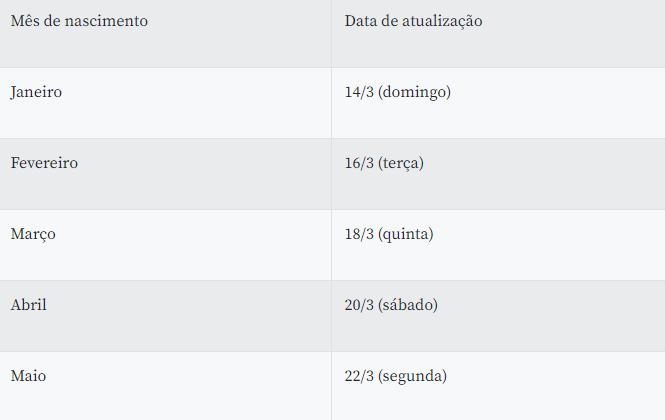This screenshot has height=420, width=665.
Task: Click the 18/3 date text
Action: (x=359, y=234)
